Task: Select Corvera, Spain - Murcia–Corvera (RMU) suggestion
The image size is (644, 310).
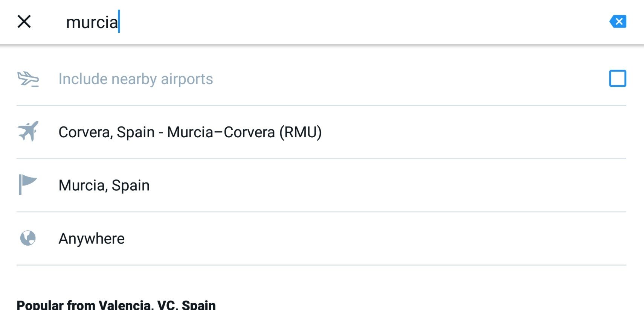Action: pyautogui.click(x=321, y=132)
